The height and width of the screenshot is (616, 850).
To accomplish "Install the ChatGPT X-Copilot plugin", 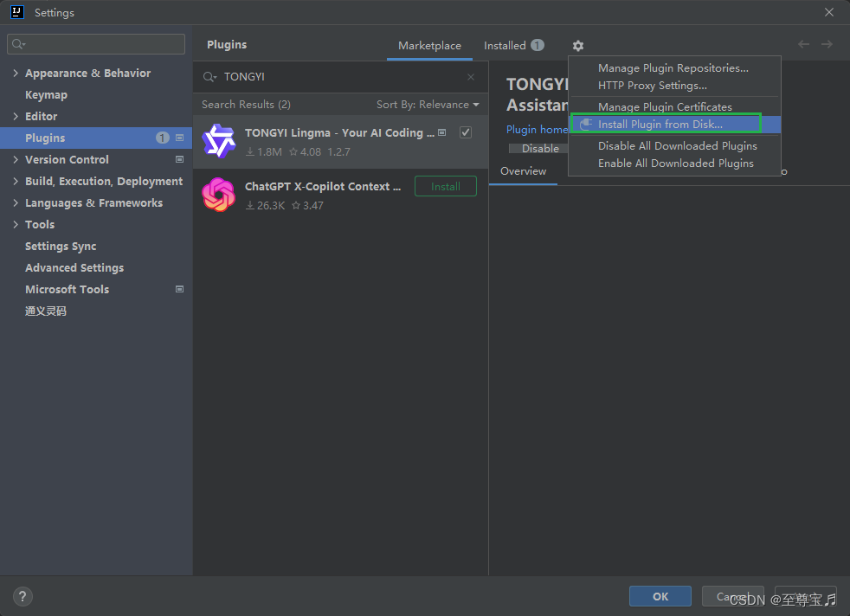I will point(446,186).
